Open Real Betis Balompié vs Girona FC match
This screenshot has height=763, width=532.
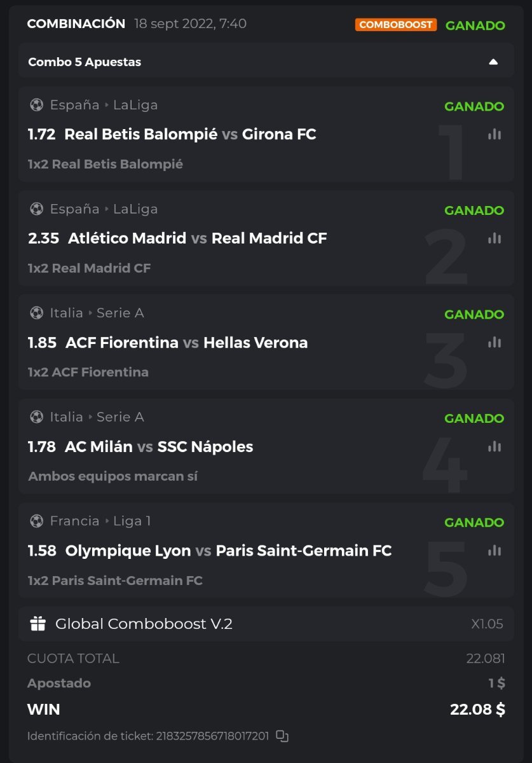pos(190,134)
